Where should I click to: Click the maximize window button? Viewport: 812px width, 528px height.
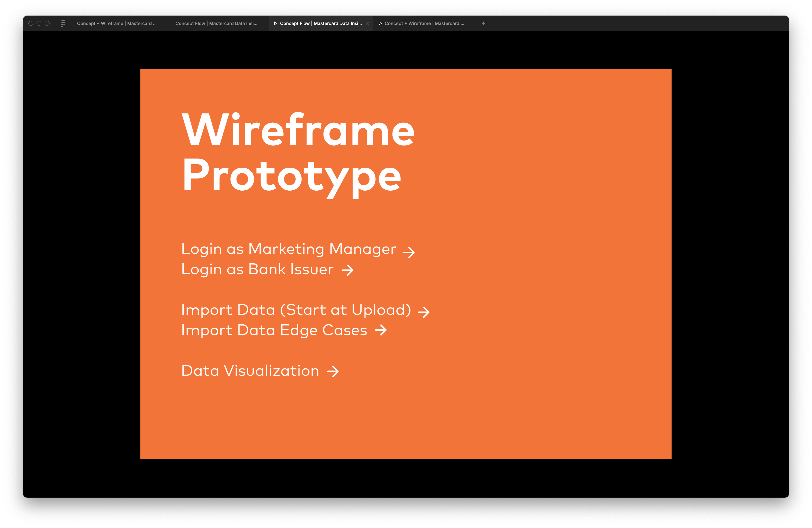(47, 23)
